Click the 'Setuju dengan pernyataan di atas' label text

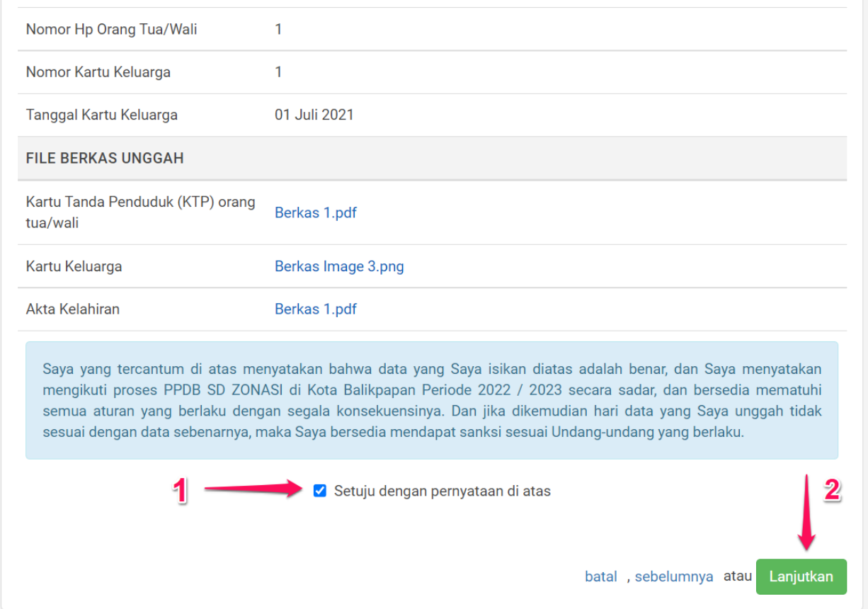[x=442, y=491]
